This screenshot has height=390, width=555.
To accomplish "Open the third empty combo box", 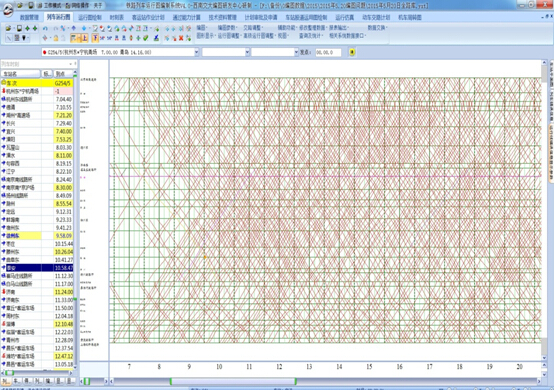I will (296, 52).
